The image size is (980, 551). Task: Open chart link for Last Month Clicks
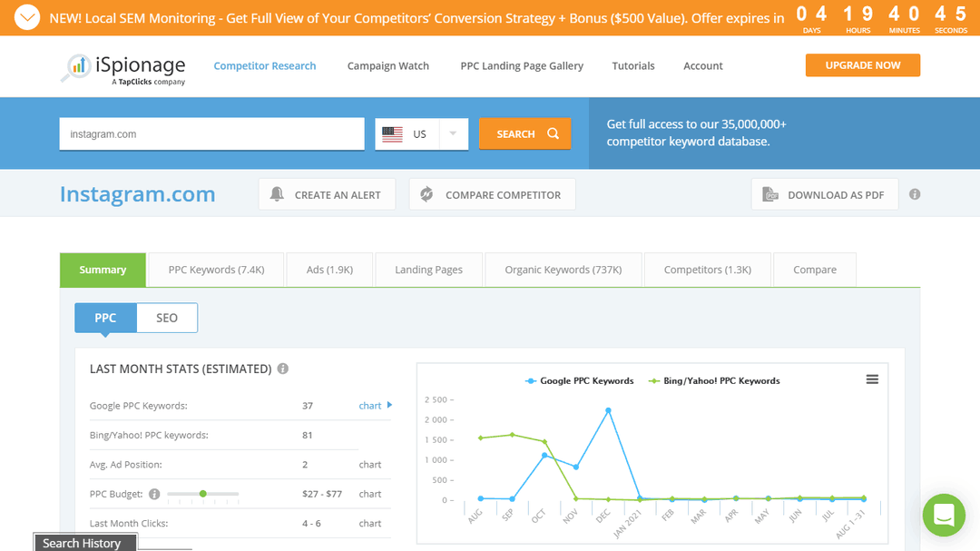click(x=370, y=524)
